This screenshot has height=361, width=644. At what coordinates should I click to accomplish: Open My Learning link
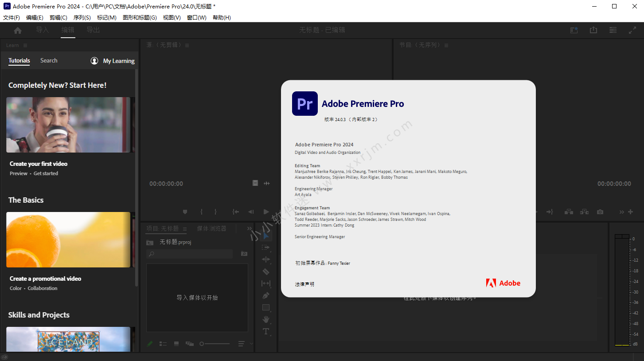tap(113, 61)
